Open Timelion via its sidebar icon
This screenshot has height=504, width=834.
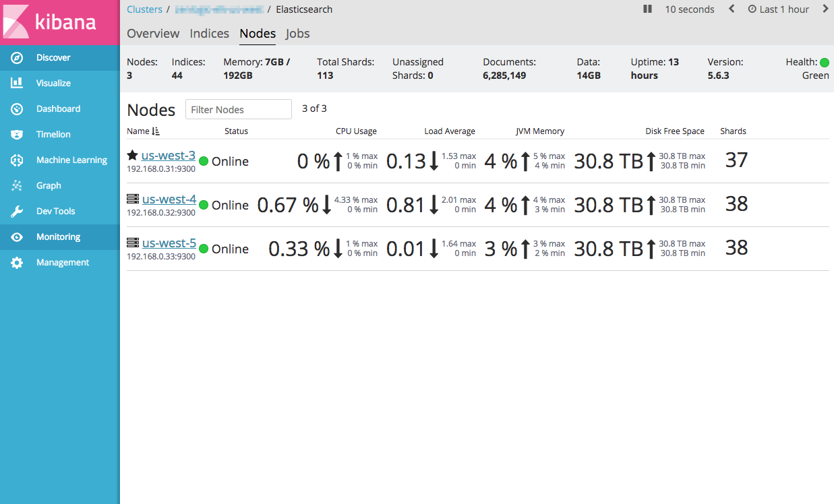pyautogui.click(x=17, y=135)
